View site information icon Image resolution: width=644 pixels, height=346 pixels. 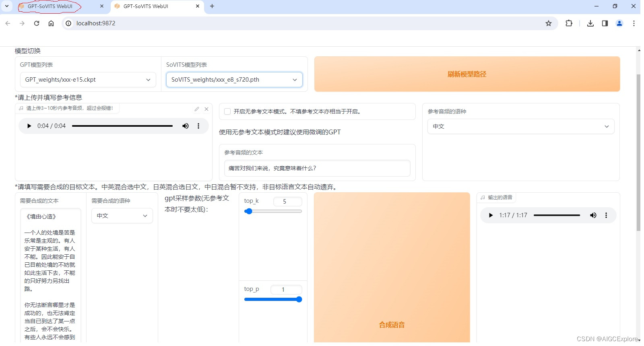(68, 23)
